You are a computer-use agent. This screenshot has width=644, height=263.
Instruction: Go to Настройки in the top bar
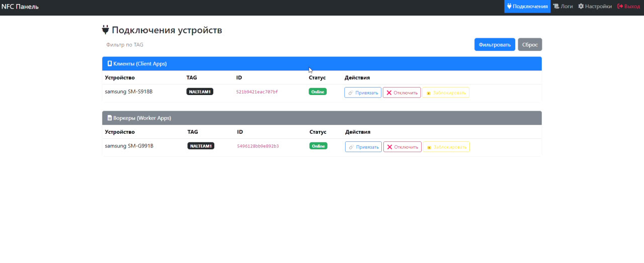(595, 7)
